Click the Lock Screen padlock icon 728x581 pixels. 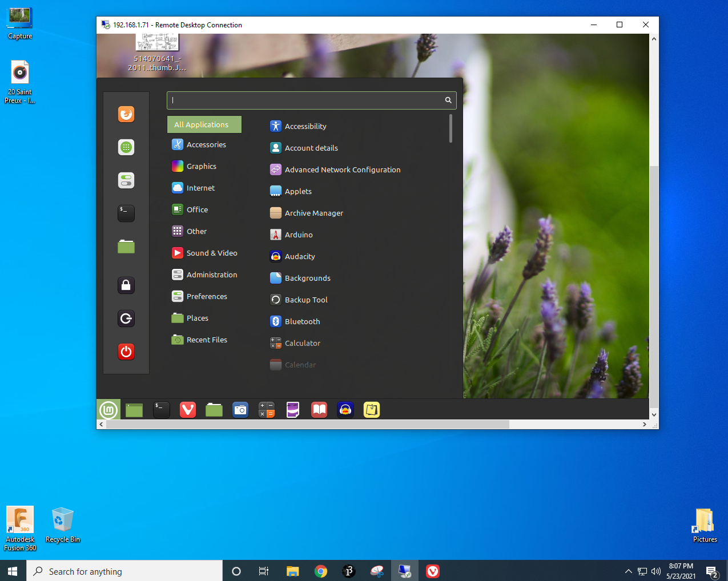(126, 285)
